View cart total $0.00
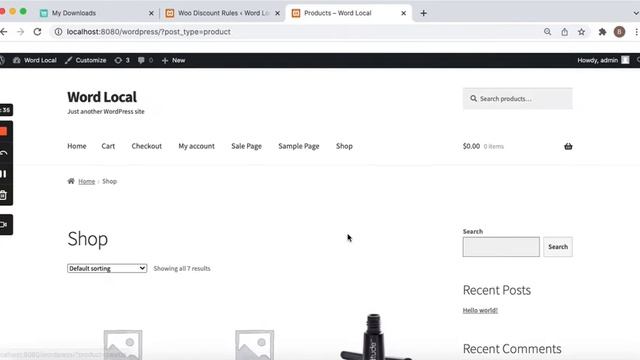The width and height of the screenshot is (640, 360). click(471, 146)
